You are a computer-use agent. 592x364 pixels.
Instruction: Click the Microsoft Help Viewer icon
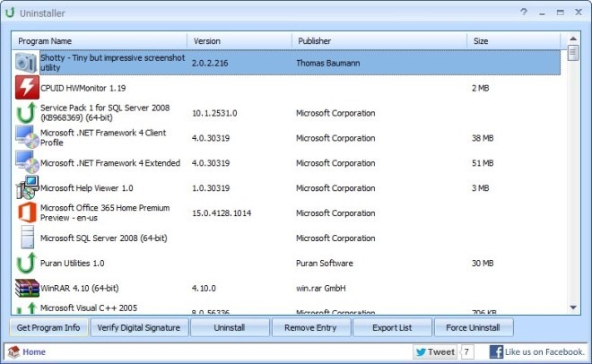click(x=27, y=187)
